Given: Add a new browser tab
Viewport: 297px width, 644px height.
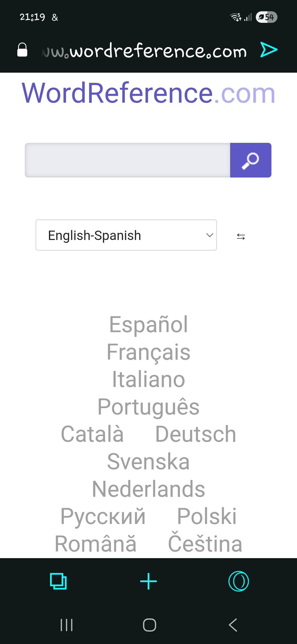Looking at the screenshot, I should coord(148,581).
